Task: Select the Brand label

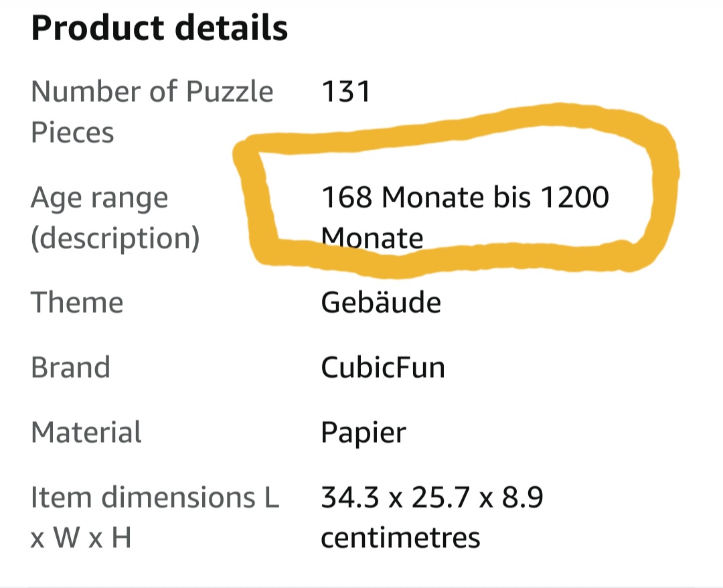Action: 70,368
